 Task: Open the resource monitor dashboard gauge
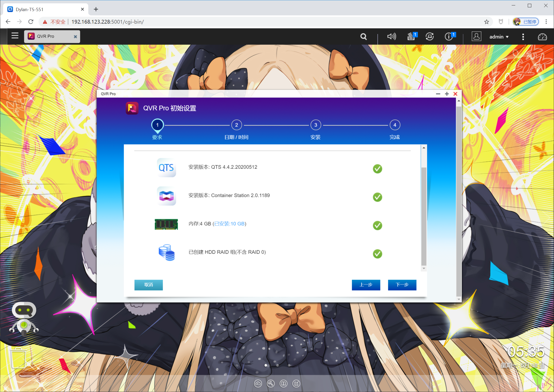542,37
